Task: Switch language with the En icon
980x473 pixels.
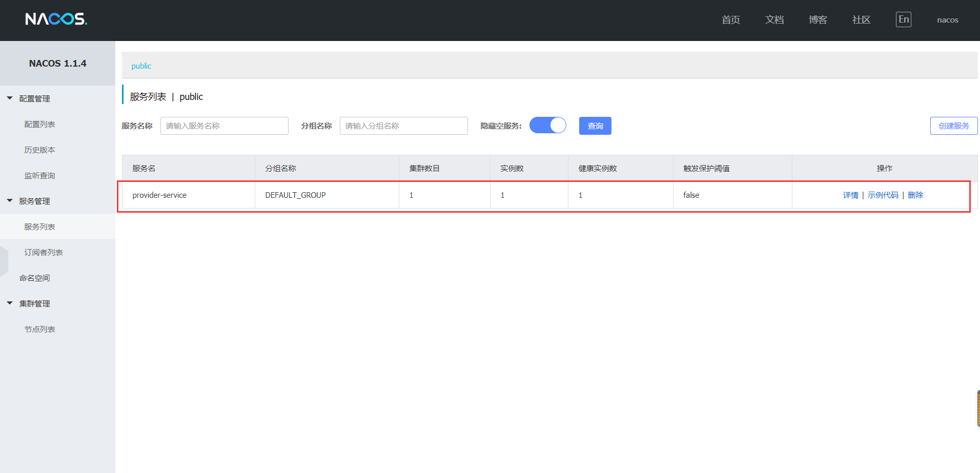Action: pyautogui.click(x=904, y=19)
